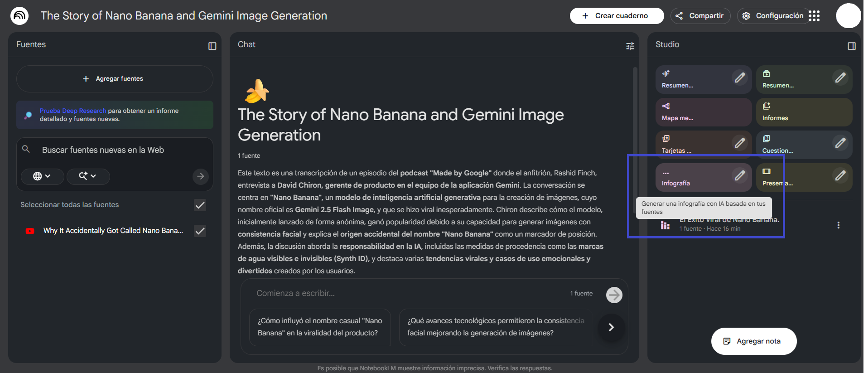Viewport: 868px width, 373px height.
Task: Edit the Infografía options pencil
Action: pyautogui.click(x=739, y=175)
